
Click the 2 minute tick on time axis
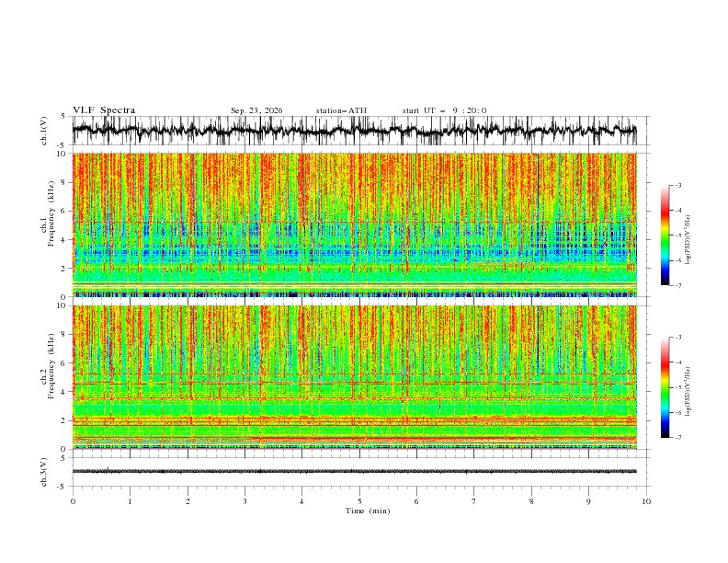coord(188,501)
